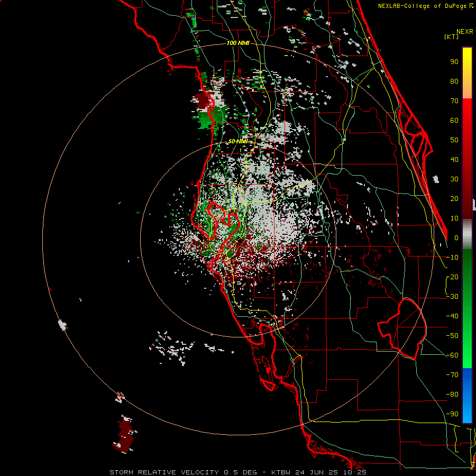Screen dimensions: 476x476
Task: Click the 60 value on velocity scale
Action: click(x=454, y=121)
